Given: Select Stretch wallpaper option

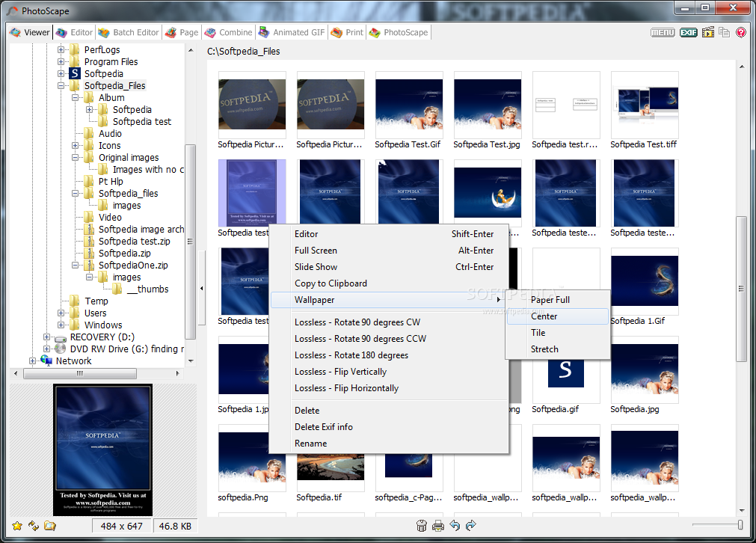Looking at the screenshot, I should coord(558,349).
